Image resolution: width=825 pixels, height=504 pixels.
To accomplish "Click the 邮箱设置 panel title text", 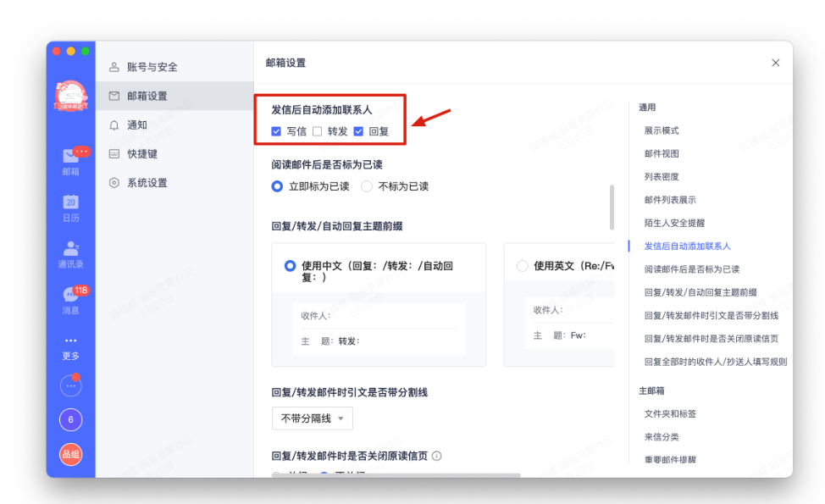I will 285,63.
